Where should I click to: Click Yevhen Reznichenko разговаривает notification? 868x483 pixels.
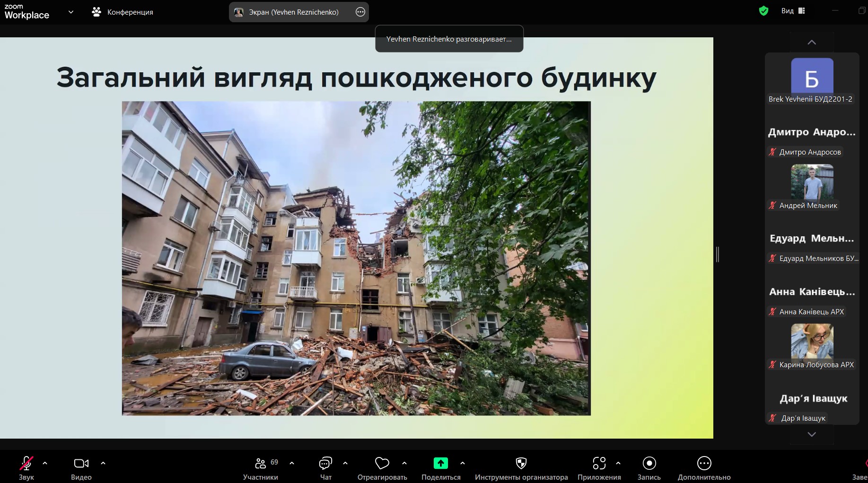click(449, 39)
